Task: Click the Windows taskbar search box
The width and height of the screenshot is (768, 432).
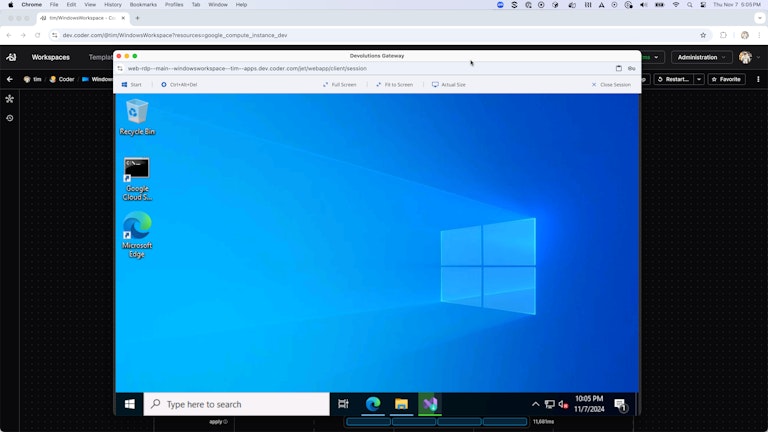Action: 237,404
